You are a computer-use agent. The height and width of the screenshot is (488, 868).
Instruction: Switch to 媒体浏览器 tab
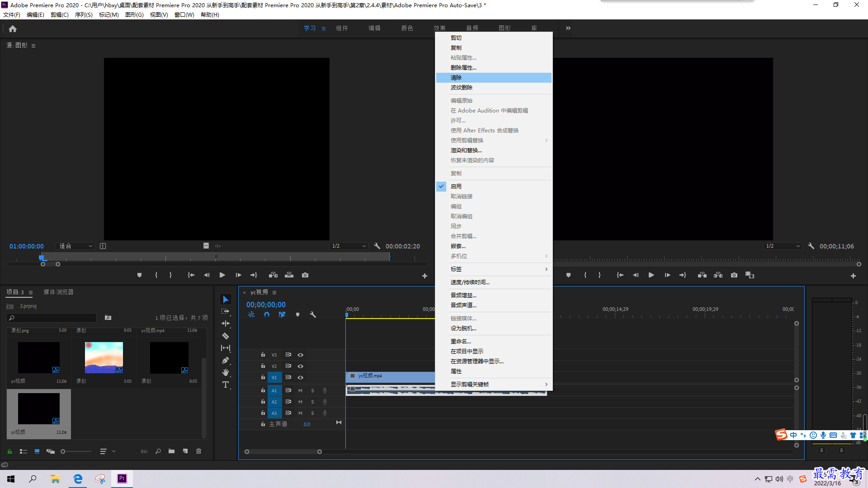point(58,292)
